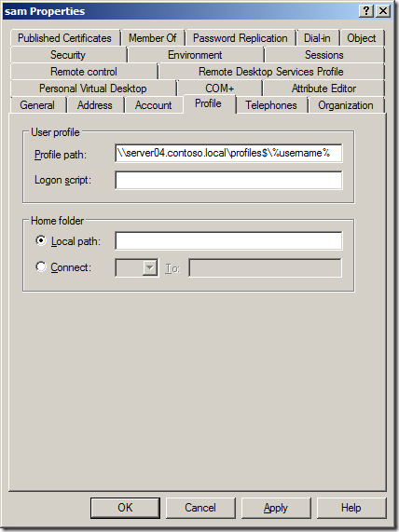Click into the Profile path field
This screenshot has height=532, width=399.
click(228, 154)
